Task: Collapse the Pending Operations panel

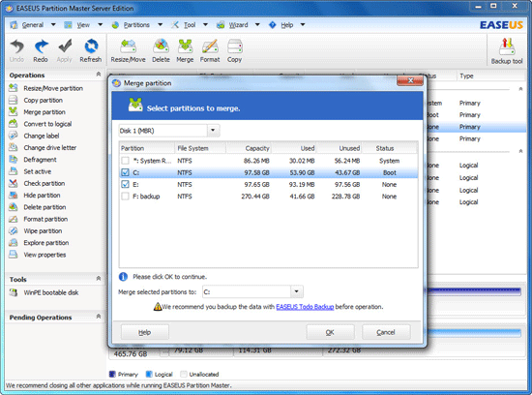Action: click(99, 317)
